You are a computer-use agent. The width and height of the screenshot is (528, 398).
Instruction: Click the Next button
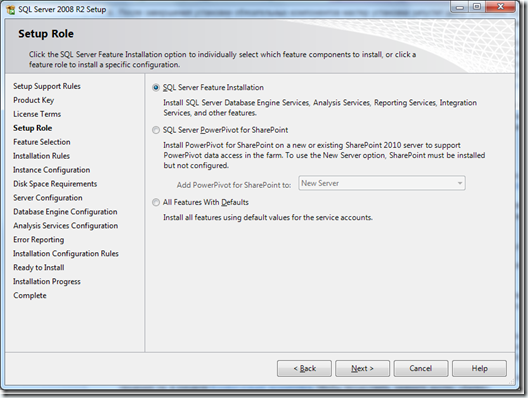click(362, 368)
